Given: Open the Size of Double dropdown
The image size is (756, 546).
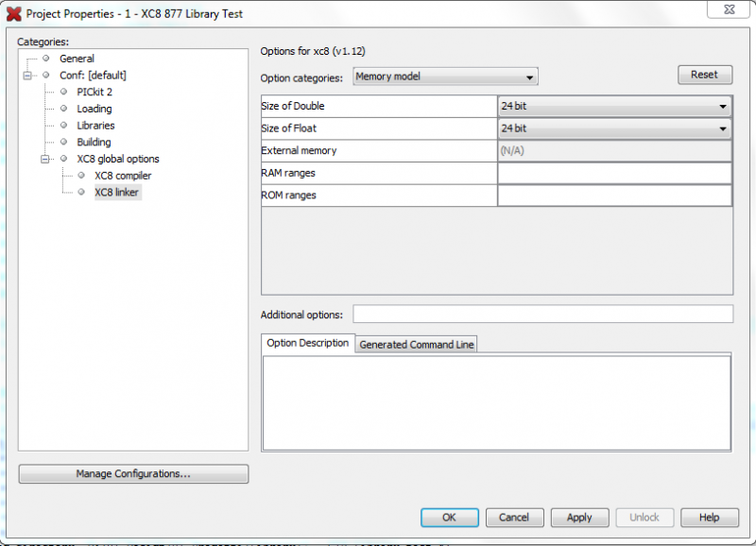Looking at the screenshot, I should tap(615, 106).
